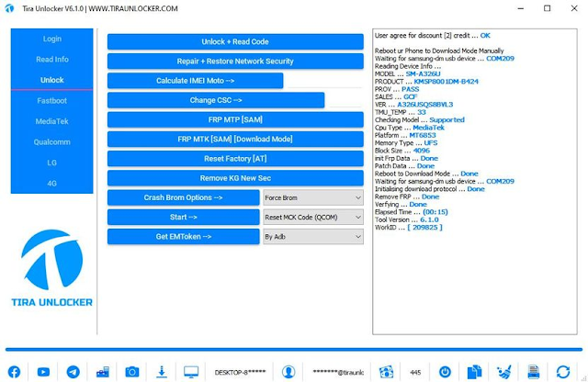The height and width of the screenshot is (382, 588).
Task: Click the Change CSC button
Action: point(216,100)
